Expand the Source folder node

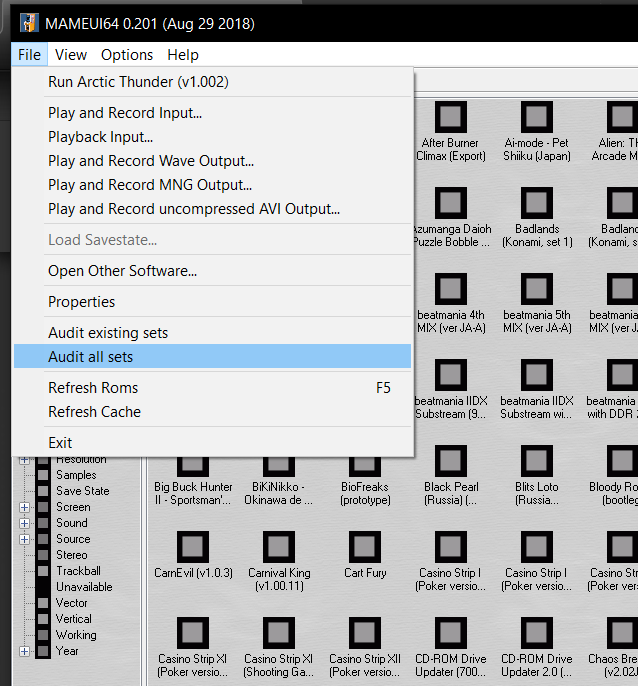[25, 539]
